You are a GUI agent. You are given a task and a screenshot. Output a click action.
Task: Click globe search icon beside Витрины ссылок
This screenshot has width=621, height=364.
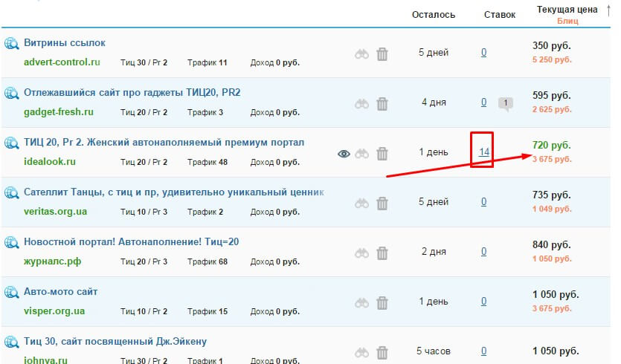[11, 44]
